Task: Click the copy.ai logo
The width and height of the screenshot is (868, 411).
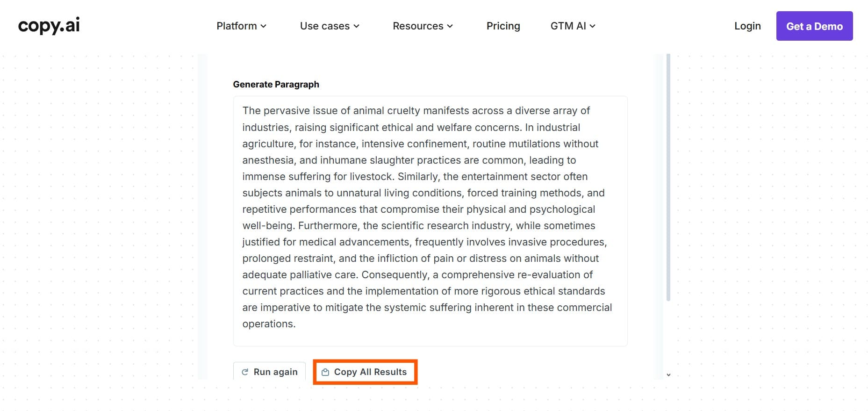Action: [49, 26]
